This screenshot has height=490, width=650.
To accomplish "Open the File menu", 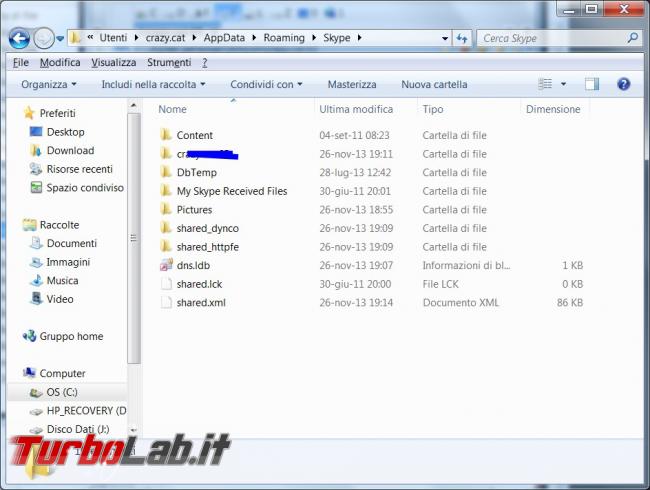I will [x=21, y=63].
